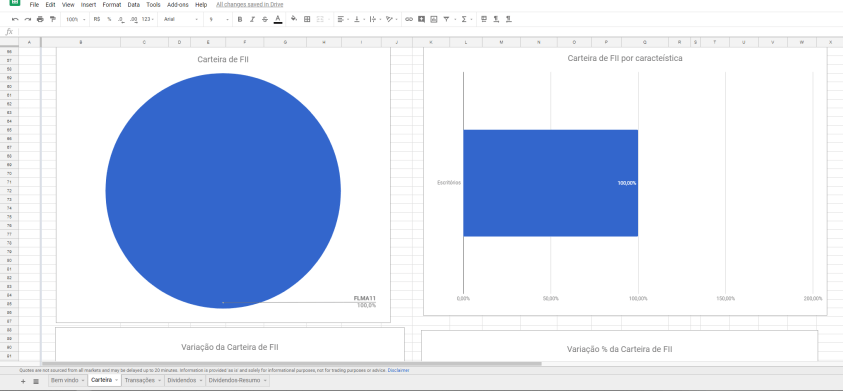Toggle bold formatting
Screen dimensions: 843x391
click(240, 19)
